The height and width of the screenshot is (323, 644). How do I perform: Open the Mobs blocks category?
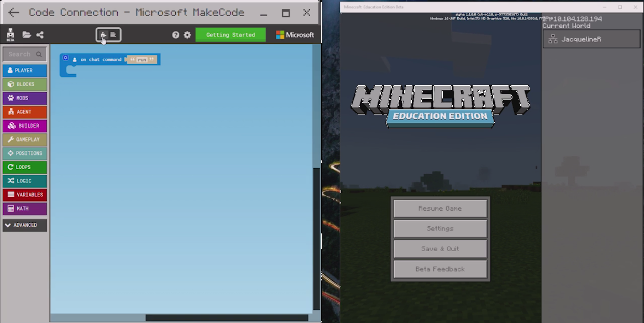pos(25,98)
